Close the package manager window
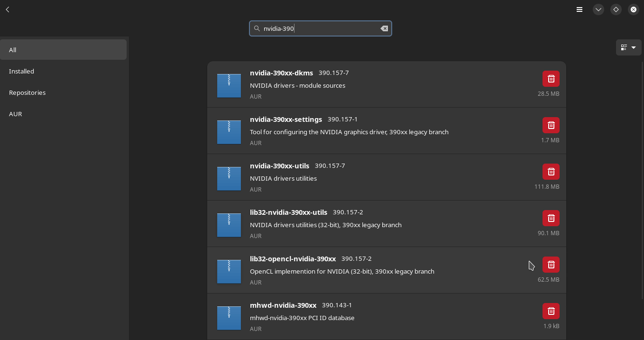644x340 pixels. (x=634, y=9)
